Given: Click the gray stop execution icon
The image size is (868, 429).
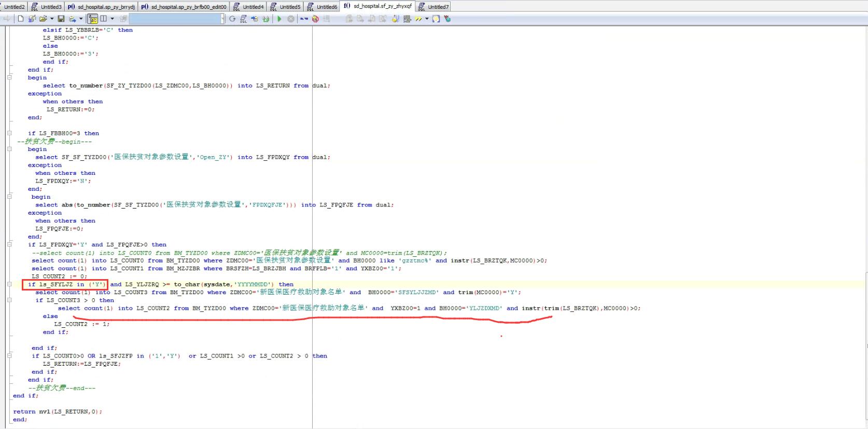Looking at the screenshot, I should (x=291, y=19).
